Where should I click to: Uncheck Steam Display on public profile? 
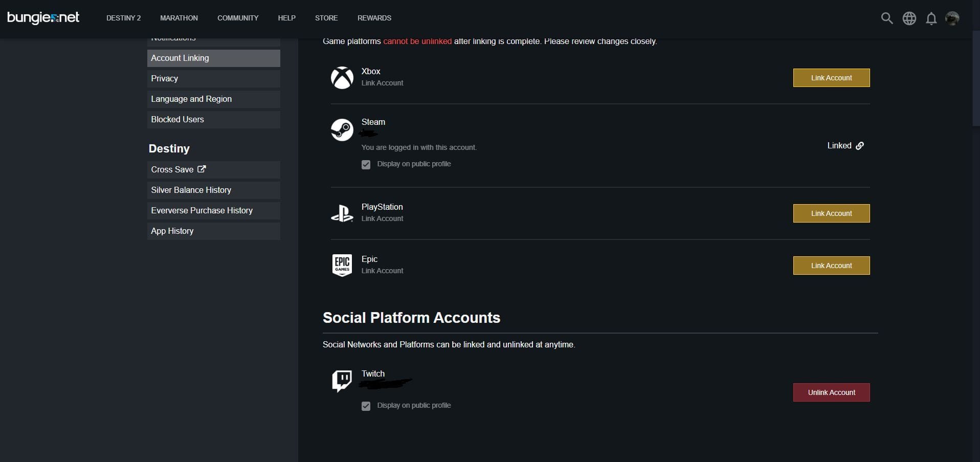tap(366, 165)
